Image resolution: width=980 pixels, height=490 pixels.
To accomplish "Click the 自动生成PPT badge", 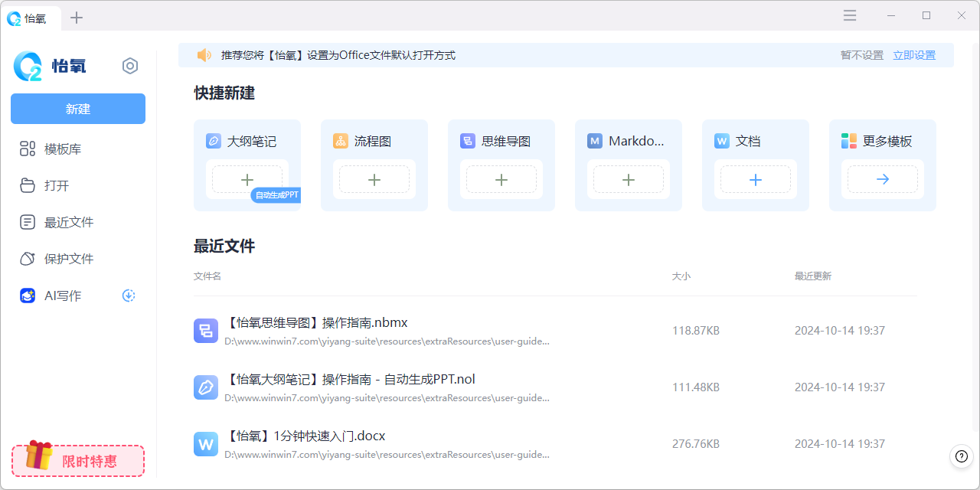I will pyautogui.click(x=276, y=195).
